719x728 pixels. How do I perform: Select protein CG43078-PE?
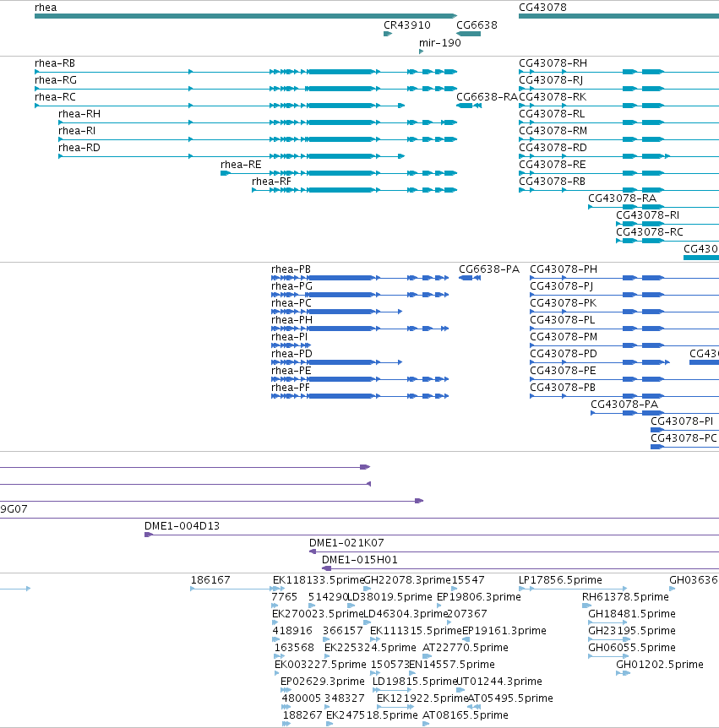(x=624, y=379)
